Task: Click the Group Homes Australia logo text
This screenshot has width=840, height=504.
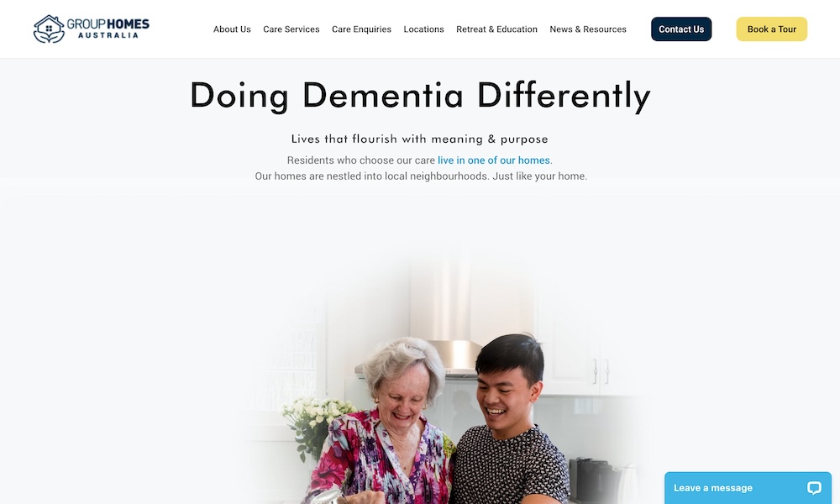Action: [x=108, y=29]
